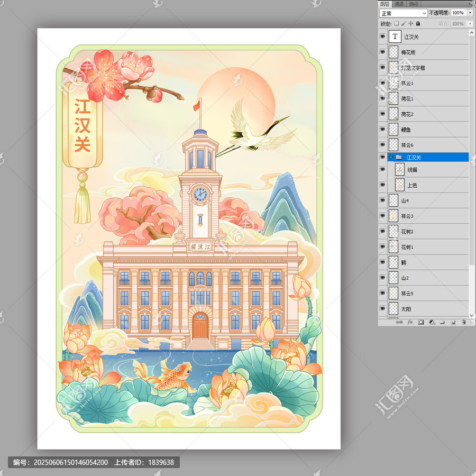Collapse the 江汉关 layer group

[391, 157]
